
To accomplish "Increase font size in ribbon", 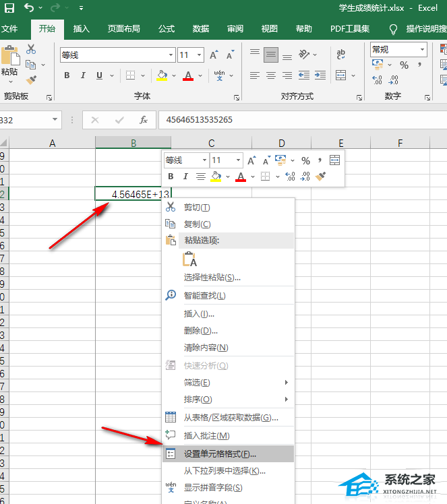I will pos(214,55).
